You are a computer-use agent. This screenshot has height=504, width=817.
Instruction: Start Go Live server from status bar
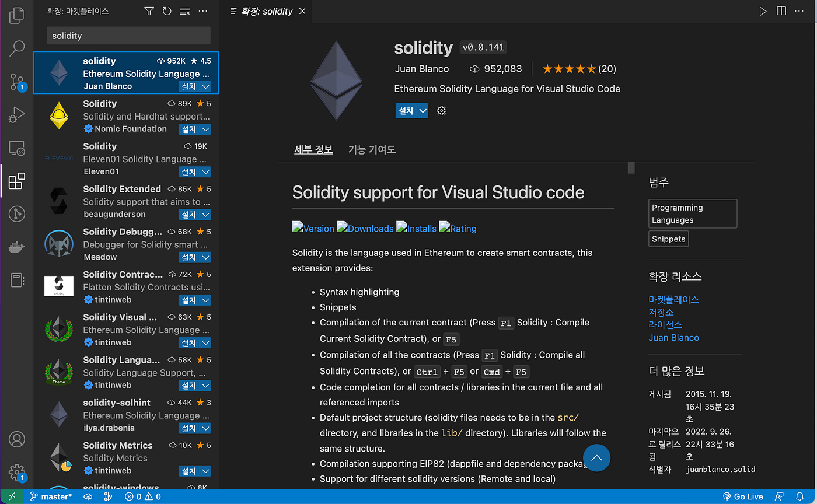(743, 496)
